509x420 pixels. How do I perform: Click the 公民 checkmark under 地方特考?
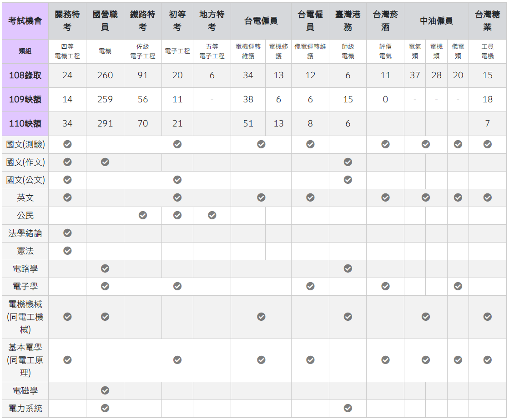tap(212, 215)
